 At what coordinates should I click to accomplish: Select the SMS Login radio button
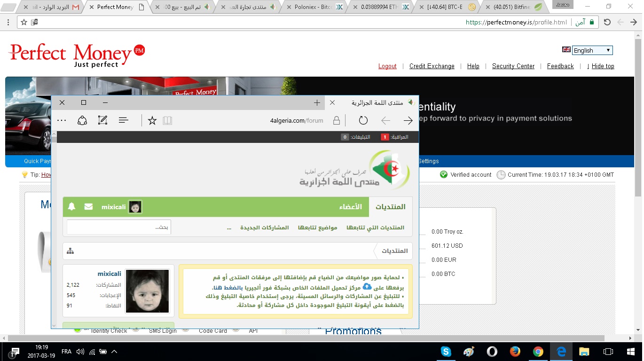click(136, 330)
